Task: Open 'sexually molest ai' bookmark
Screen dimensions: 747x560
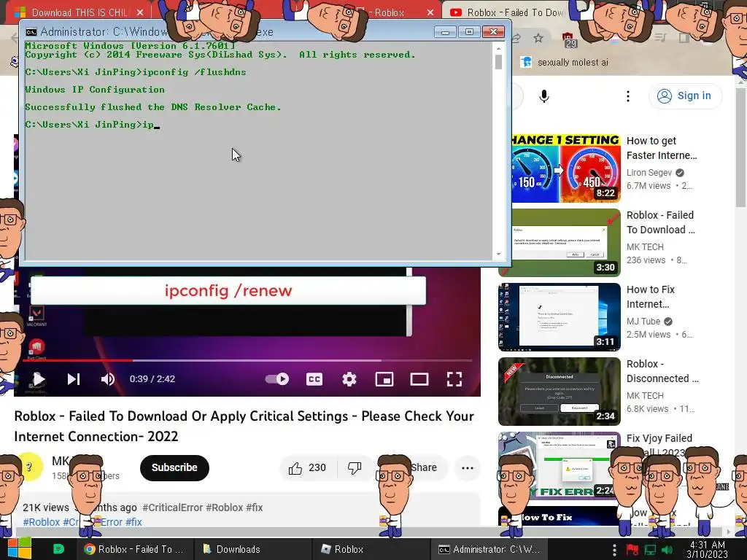Action: [565, 63]
